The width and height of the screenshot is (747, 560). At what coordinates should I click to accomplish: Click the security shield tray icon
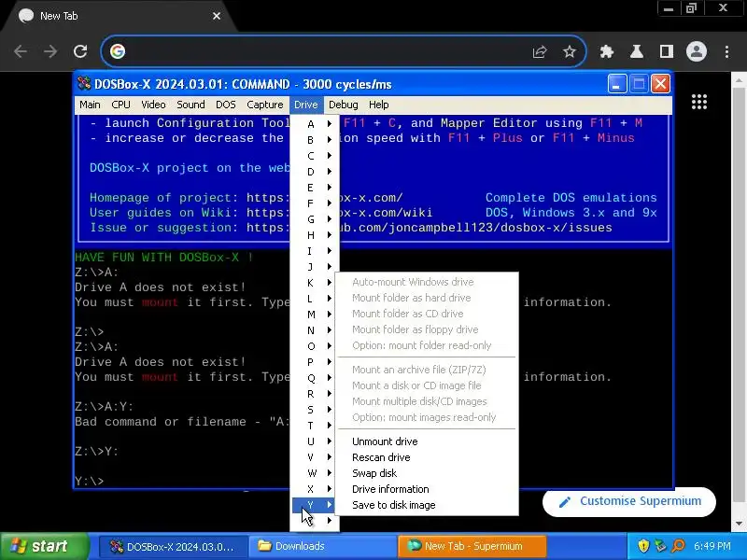click(643, 546)
